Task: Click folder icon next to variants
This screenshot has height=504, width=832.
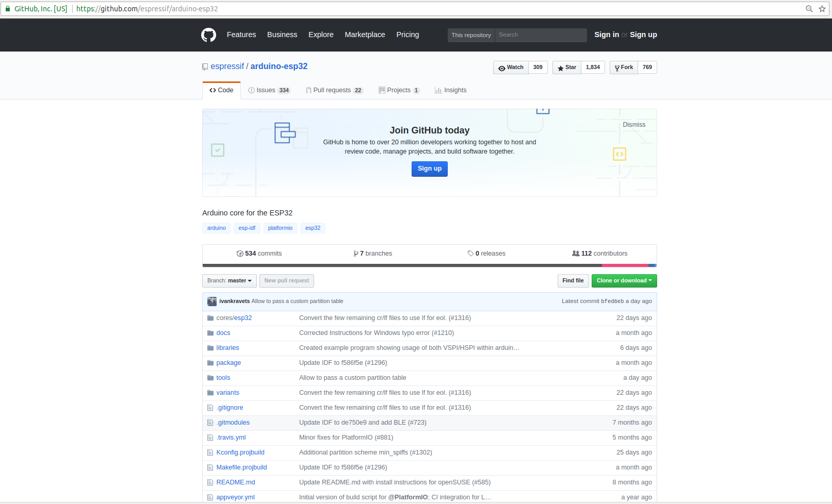Action: coord(210,393)
